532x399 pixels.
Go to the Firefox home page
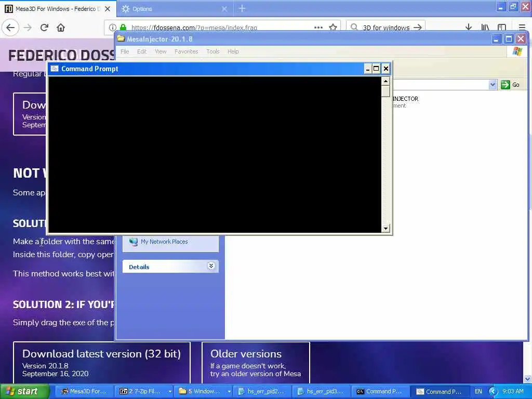(x=61, y=28)
